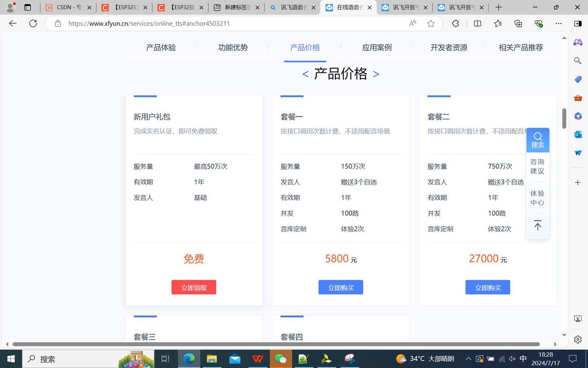Image resolution: width=588 pixels, height=368 pixels.
Task: Click 立即购买 under 5800 元 package
Action: (341, 287)
